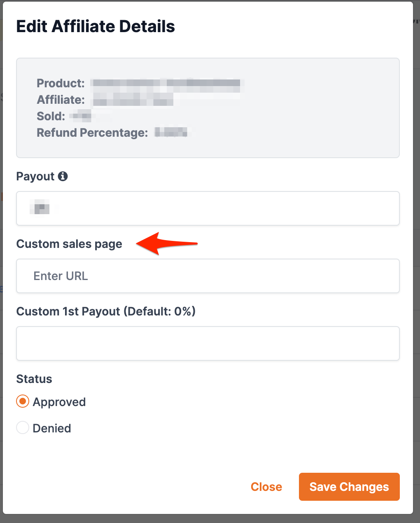Click the Status section heading
Screen dimensions: 420x523
click(34, 379)
